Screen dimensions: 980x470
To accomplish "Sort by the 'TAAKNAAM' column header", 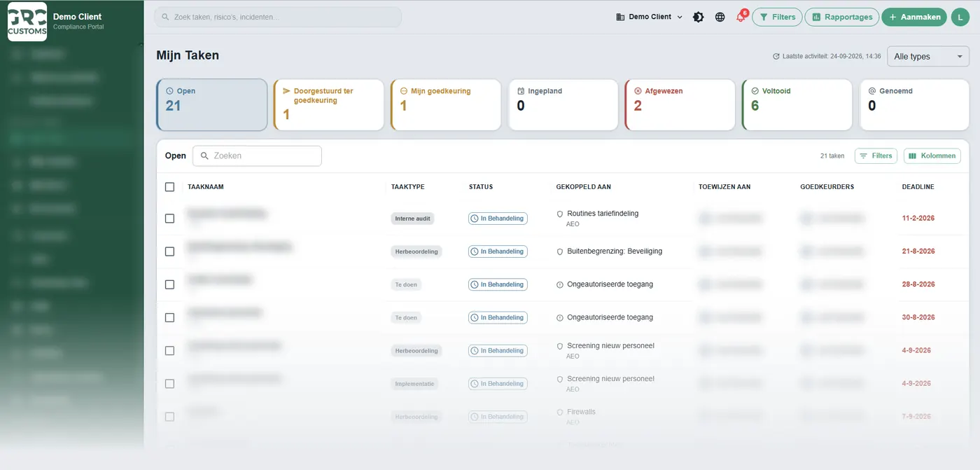I will 206,187.
